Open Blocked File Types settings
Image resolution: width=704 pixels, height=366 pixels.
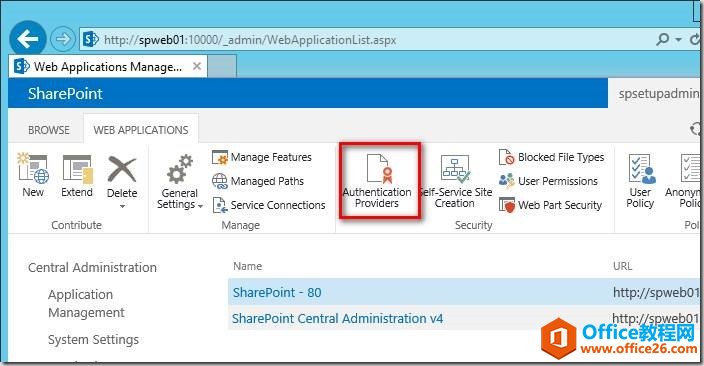click(x=551, y=157)
